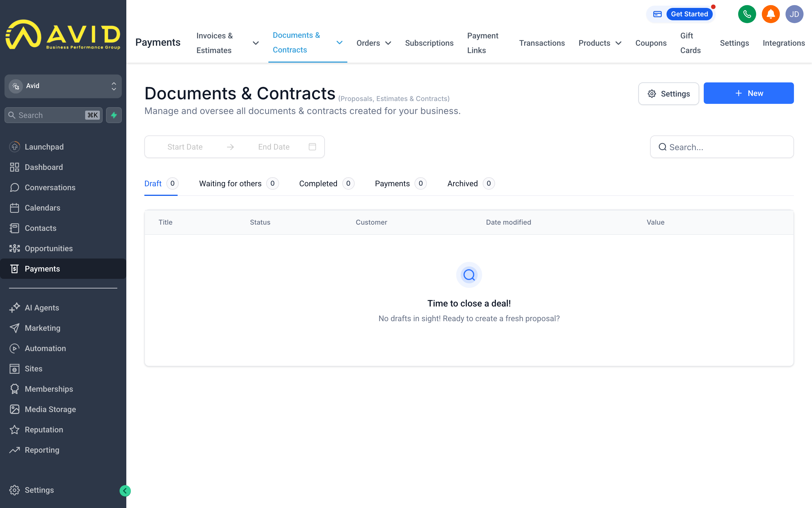This screenshot has width=812, height=508.
Task: Switch to Waiting for others tab
Action: [x=239, y=183]
